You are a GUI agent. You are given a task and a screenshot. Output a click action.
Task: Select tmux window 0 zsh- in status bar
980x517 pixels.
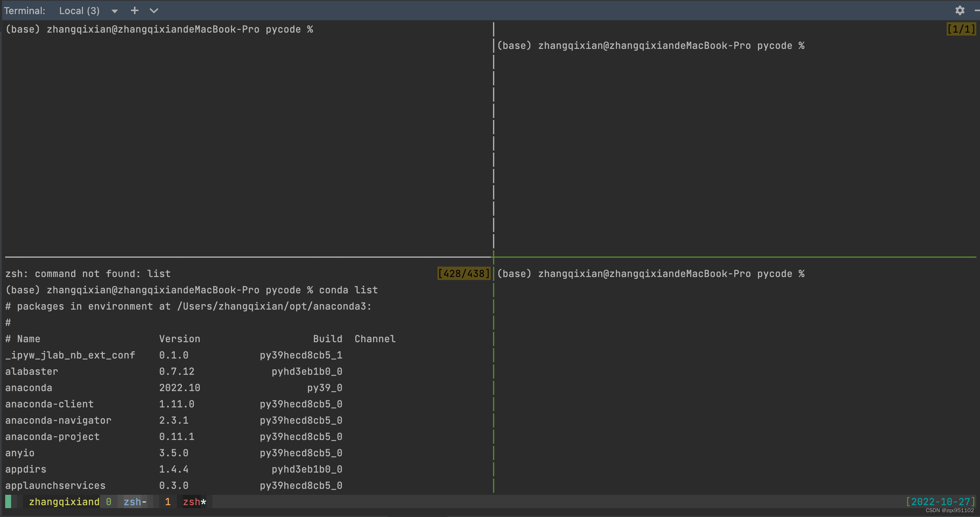127,502
